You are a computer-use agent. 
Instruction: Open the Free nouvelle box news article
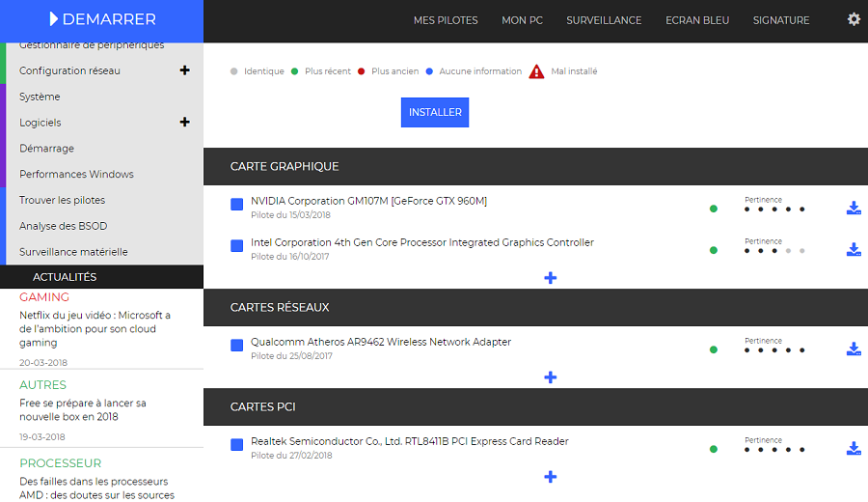click(83, 410)
